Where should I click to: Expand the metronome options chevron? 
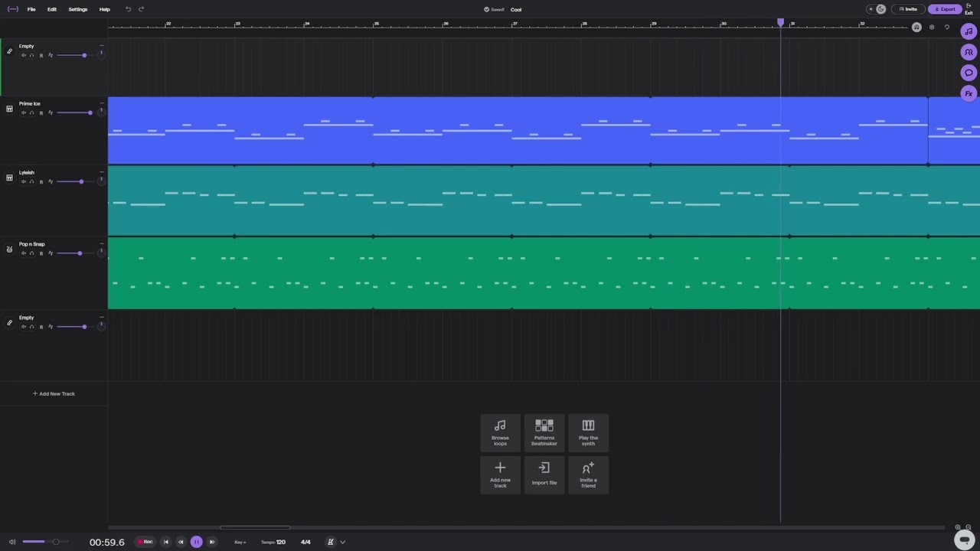(x=342, y=542)
